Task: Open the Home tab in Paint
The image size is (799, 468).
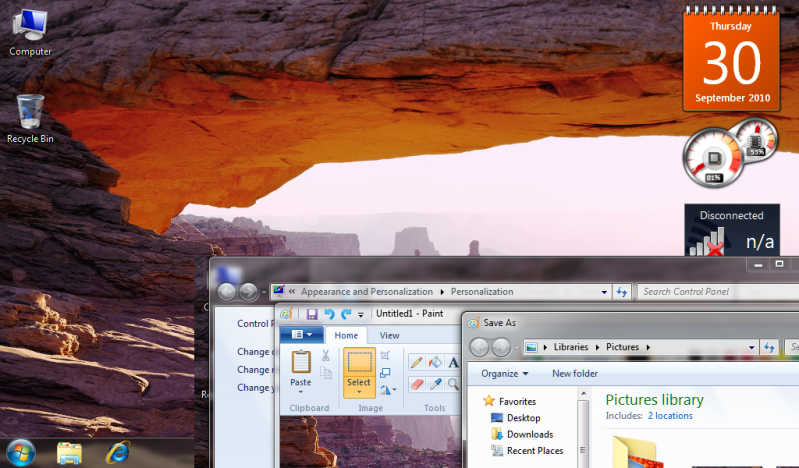Action: coord(346,336)
